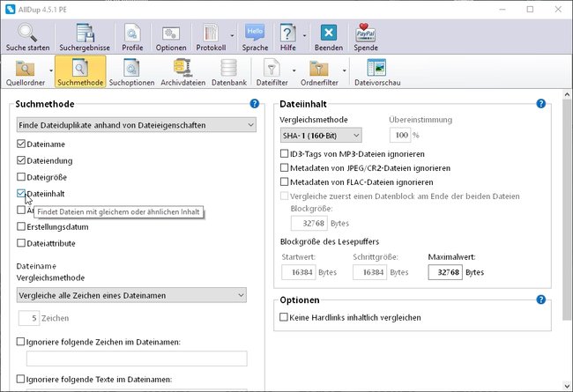Open the Suchergebnisse results view

click(85, 37)
